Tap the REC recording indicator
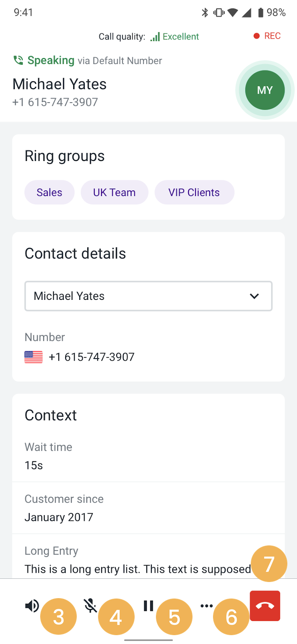This screenshot has width=297, height=644. (267, 36)
